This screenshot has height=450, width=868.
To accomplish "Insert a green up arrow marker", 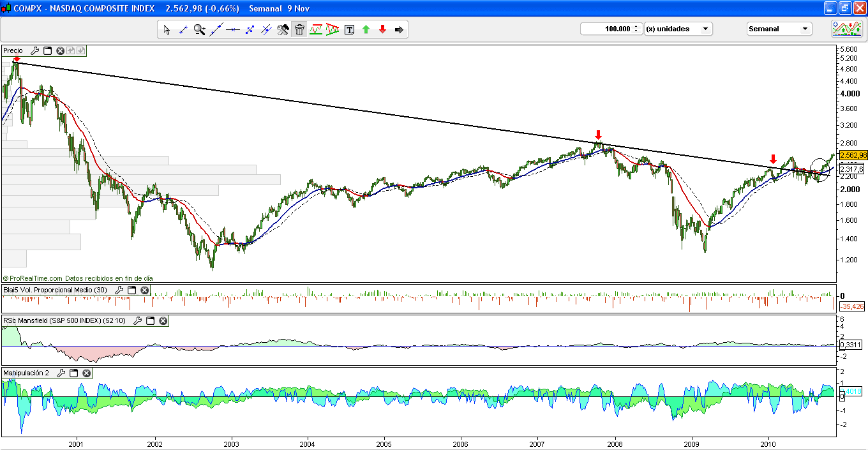I will tap(366, 29).
